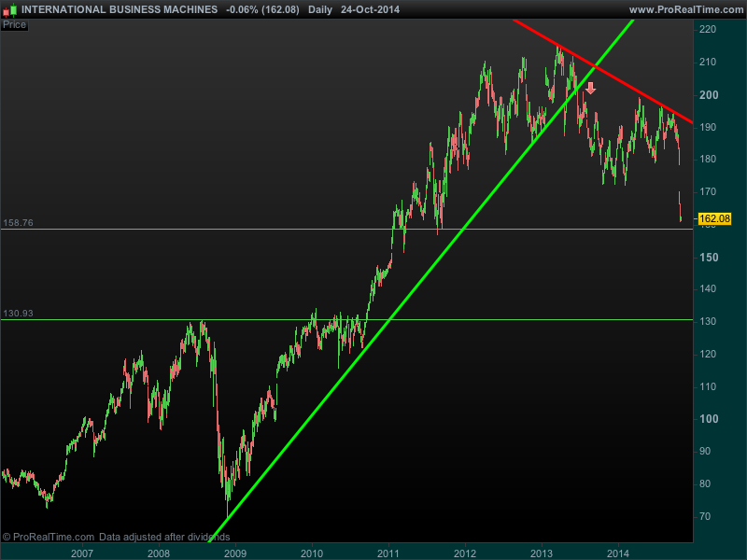The height and width of the screenshot is (560, 747).
Task: Click the 200 price axis label
Action: coord(709,95)
